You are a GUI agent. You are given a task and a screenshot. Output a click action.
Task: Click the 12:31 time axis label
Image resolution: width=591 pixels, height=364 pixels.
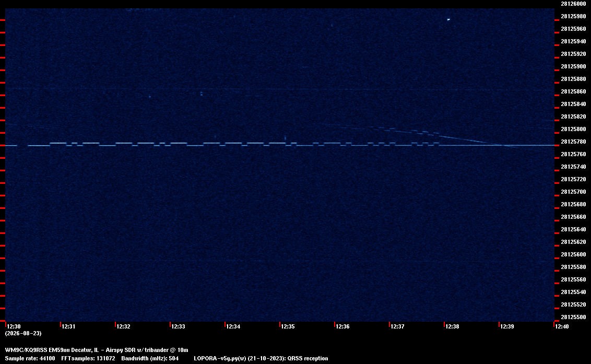point(68,326)
